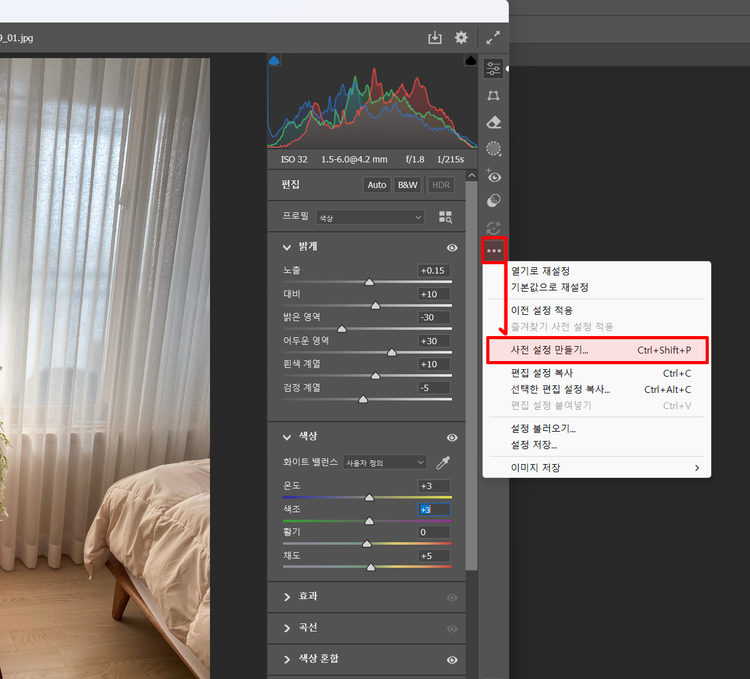This screenshot has height=679, width=750.
Task: Click the 어두운 영역 value field +30
Action: (x=434, y=341)
